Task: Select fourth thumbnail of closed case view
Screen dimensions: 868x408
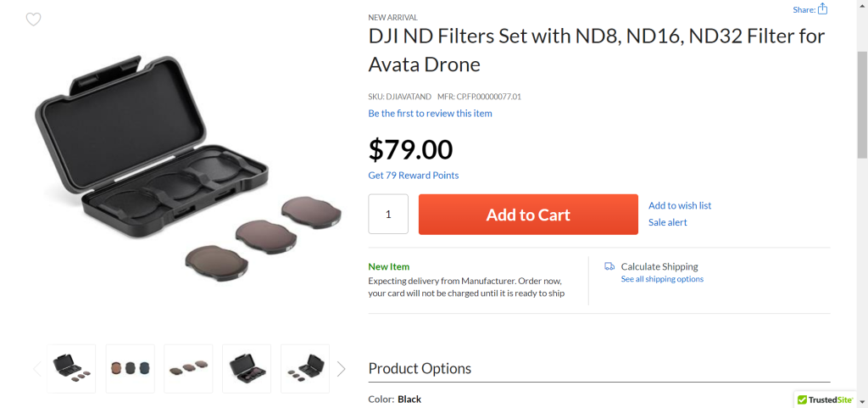Action: click(247, 368)
